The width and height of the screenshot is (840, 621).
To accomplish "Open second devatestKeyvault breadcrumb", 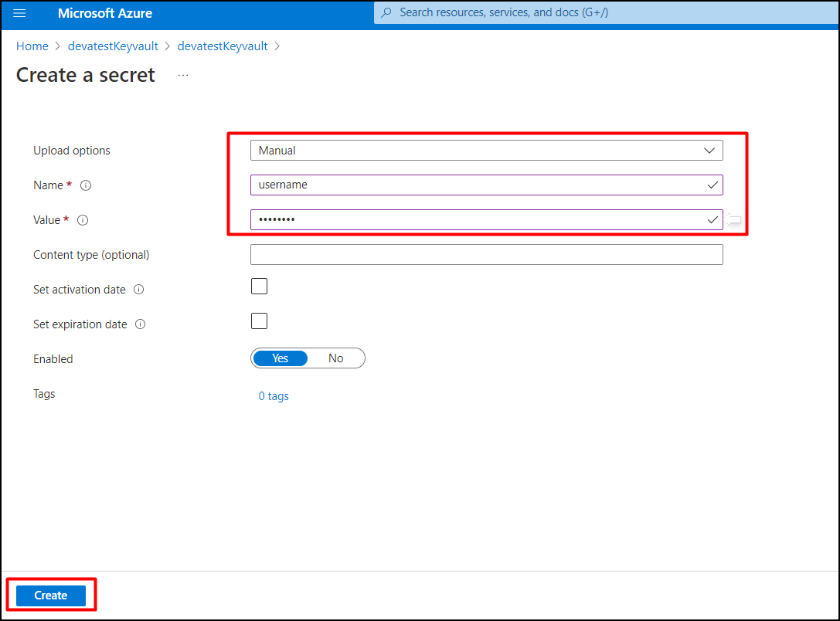I will pyautogui.click(x=223, y=46).
